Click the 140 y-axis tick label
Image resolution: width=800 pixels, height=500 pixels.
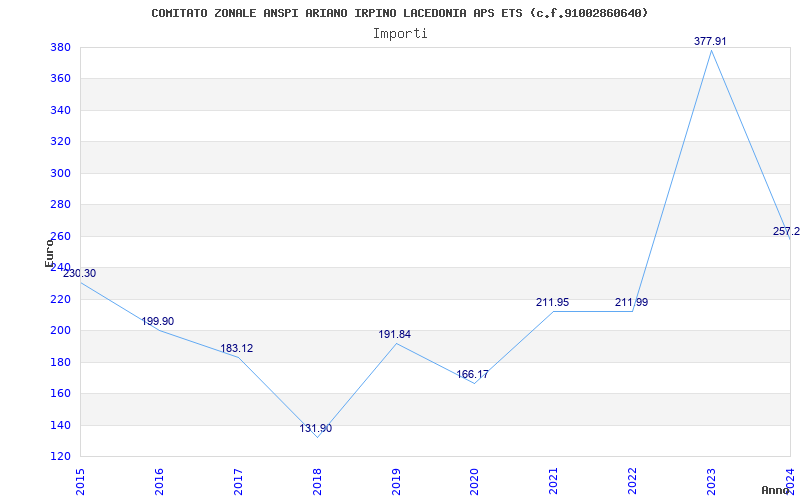point(60,425)
